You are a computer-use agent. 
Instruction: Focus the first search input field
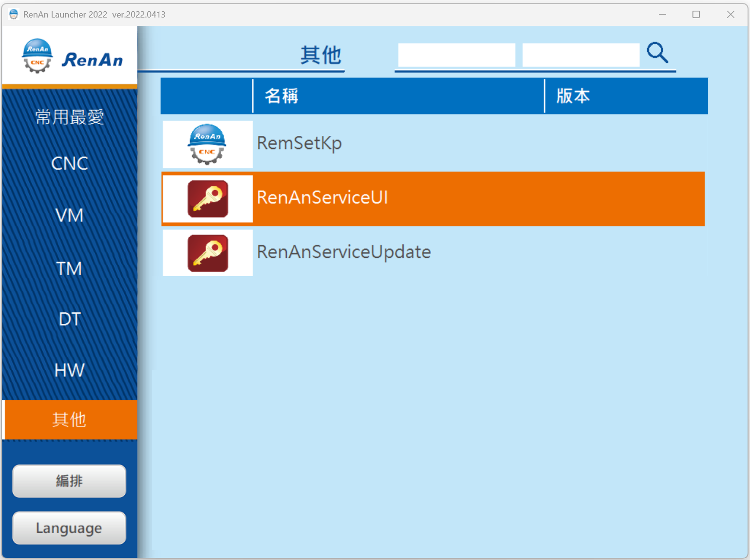(x=457, y=55)
